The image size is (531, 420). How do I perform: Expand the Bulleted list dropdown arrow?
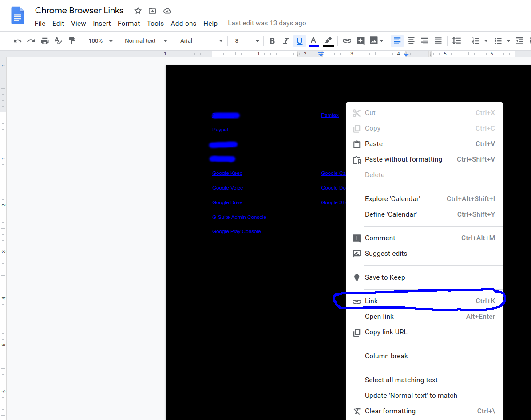(508, 41)
